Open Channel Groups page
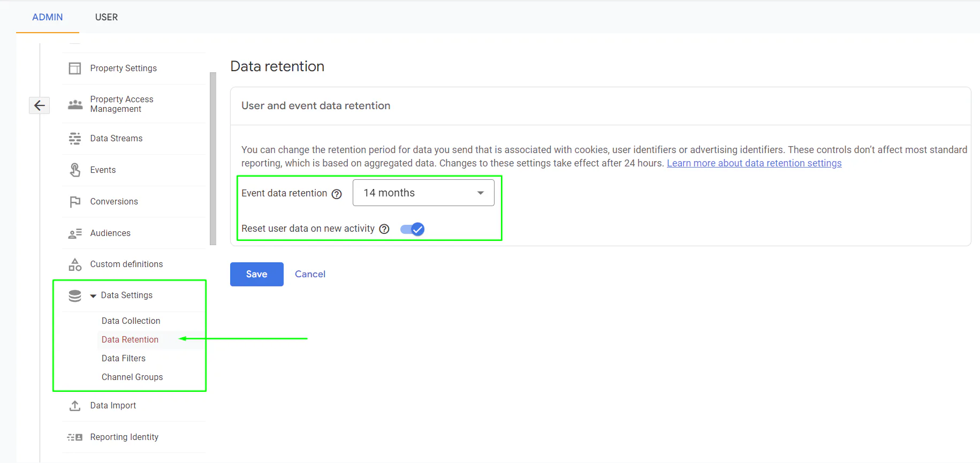The width and height of the screenshot is (980, 463). [132, 377]
